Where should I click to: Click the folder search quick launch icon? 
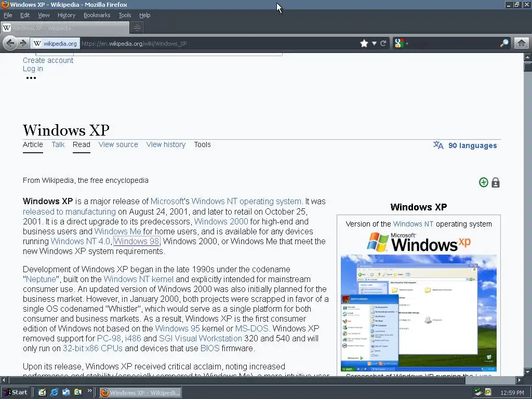(78, 392)
